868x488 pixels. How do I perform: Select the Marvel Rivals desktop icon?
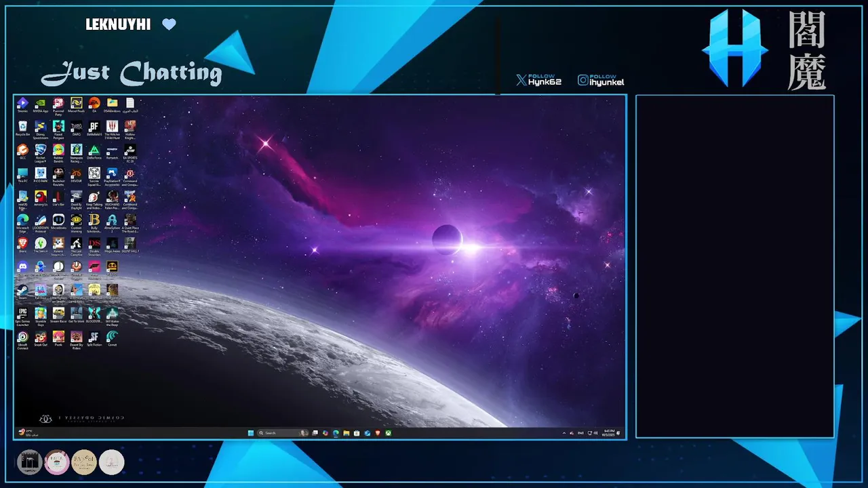76,105
